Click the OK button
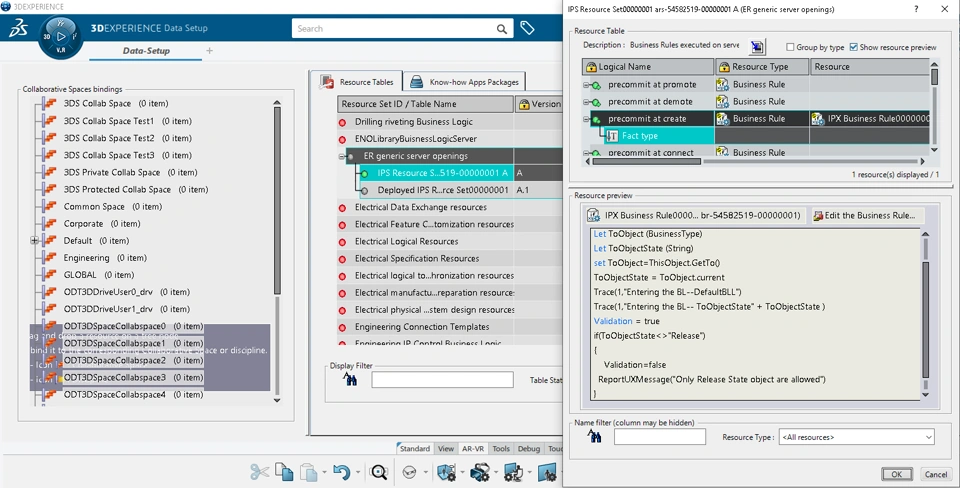 coord(896,474)
